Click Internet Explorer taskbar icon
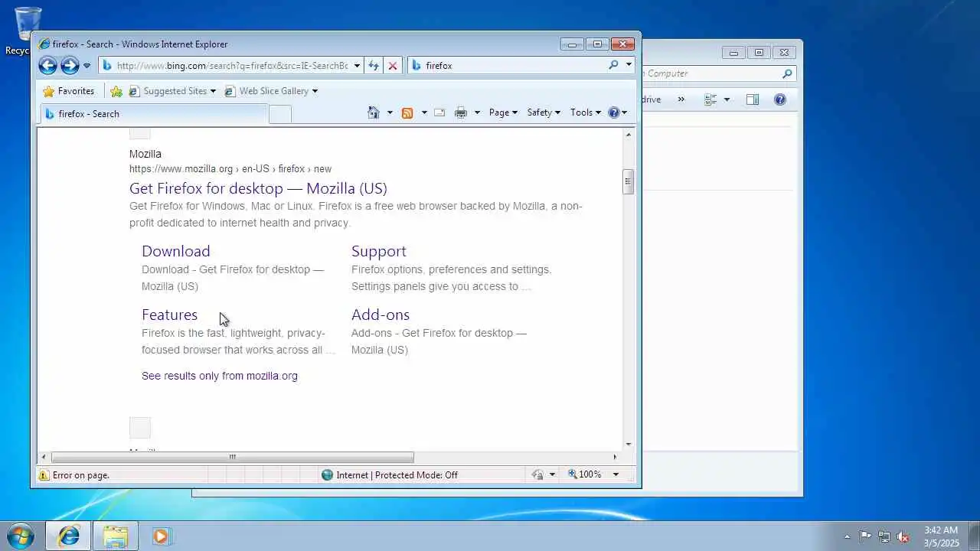 (x=68, y=536)
